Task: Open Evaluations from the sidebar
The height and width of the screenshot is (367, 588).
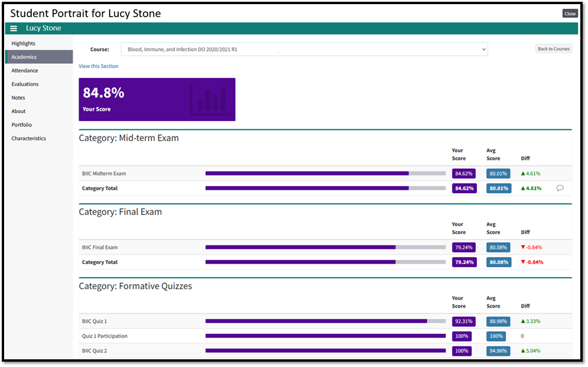Action: pos(25,84)
